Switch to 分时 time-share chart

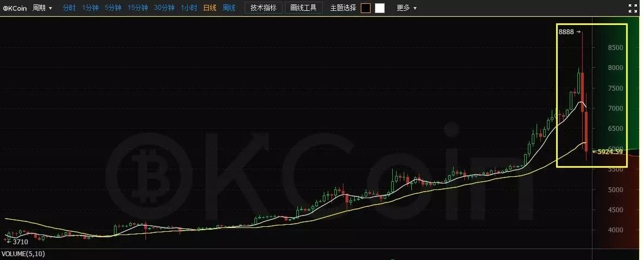(x=69, y=8)
